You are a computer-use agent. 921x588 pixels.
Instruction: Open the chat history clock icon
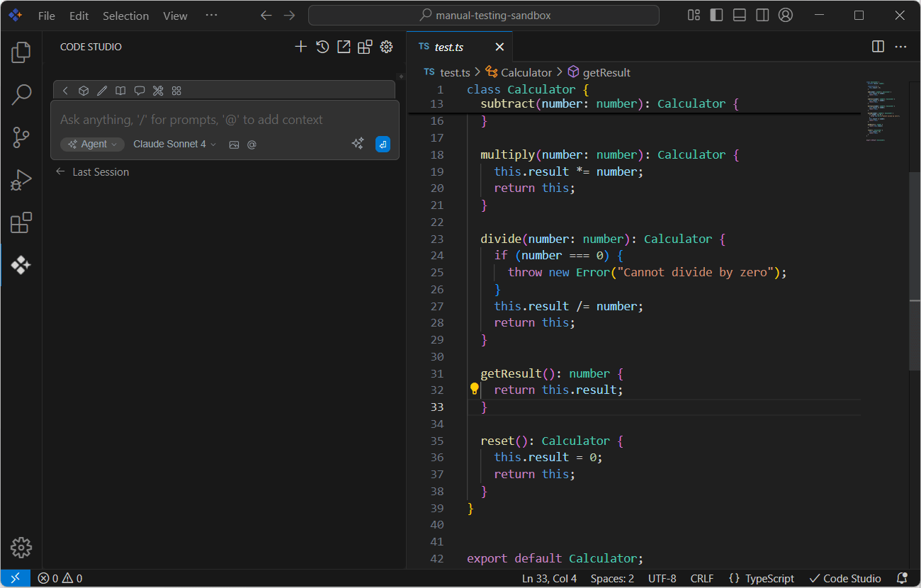(x=322, y=47)
